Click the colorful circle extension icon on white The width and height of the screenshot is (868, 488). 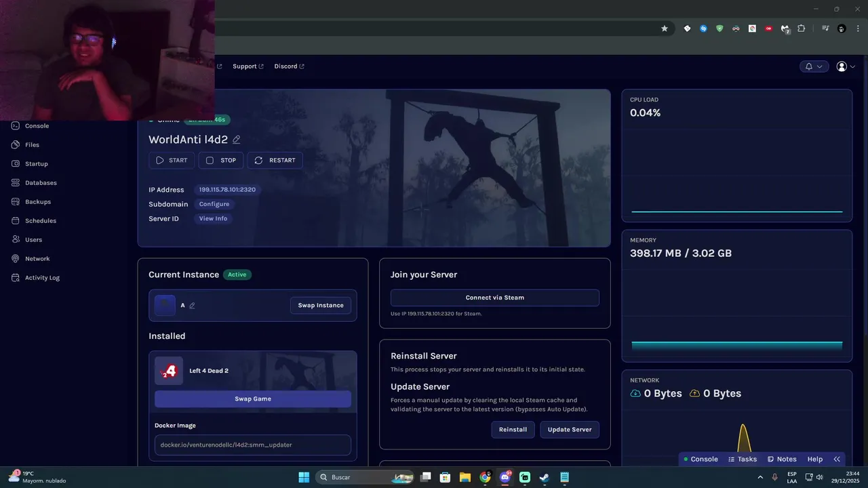(x=752, y=28)
